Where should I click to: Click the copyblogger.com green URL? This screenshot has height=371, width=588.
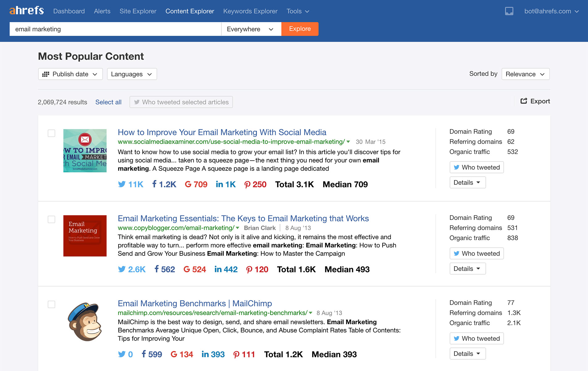176,228
